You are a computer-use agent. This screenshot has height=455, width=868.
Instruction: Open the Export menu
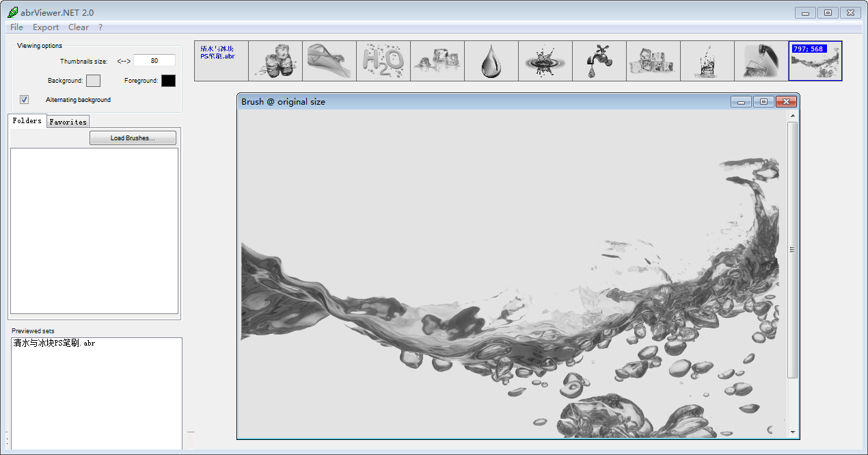point(46,27)
